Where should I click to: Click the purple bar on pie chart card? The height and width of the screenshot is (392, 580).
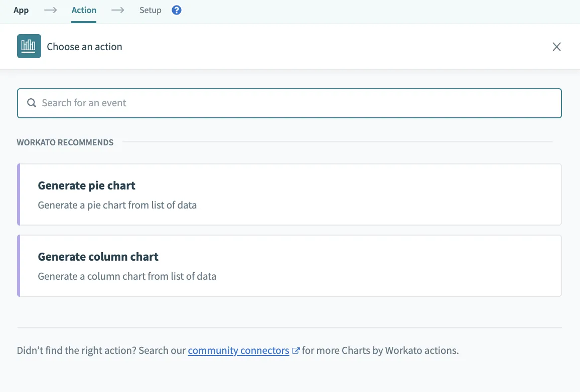point(19,194)
